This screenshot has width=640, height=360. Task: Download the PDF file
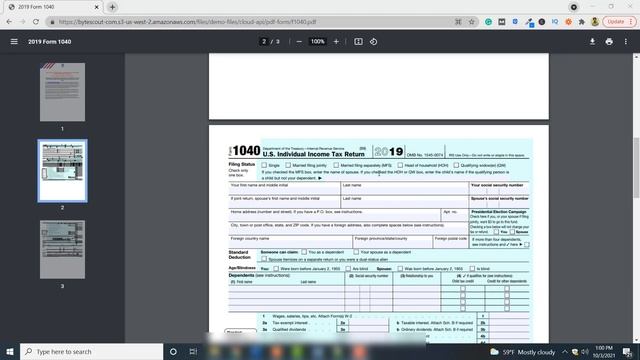(592, 42)
